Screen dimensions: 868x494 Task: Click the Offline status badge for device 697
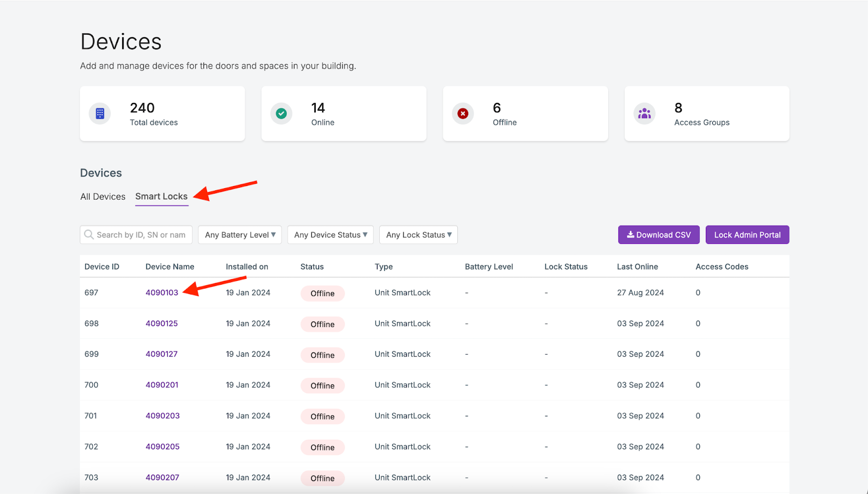click(322, 293)
